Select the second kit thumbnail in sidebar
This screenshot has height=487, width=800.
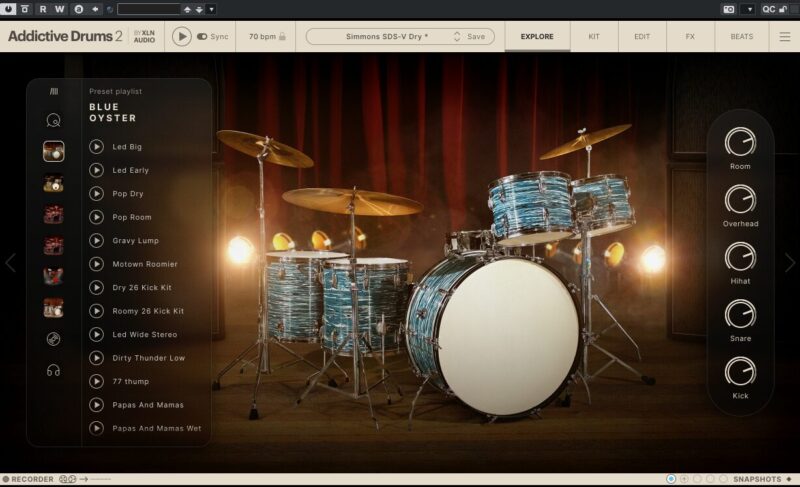[54, 183]
